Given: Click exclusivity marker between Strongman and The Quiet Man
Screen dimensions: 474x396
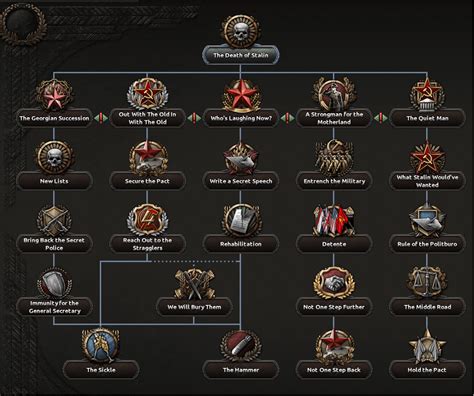Looking at the screenshot, I should coord(381,118).
